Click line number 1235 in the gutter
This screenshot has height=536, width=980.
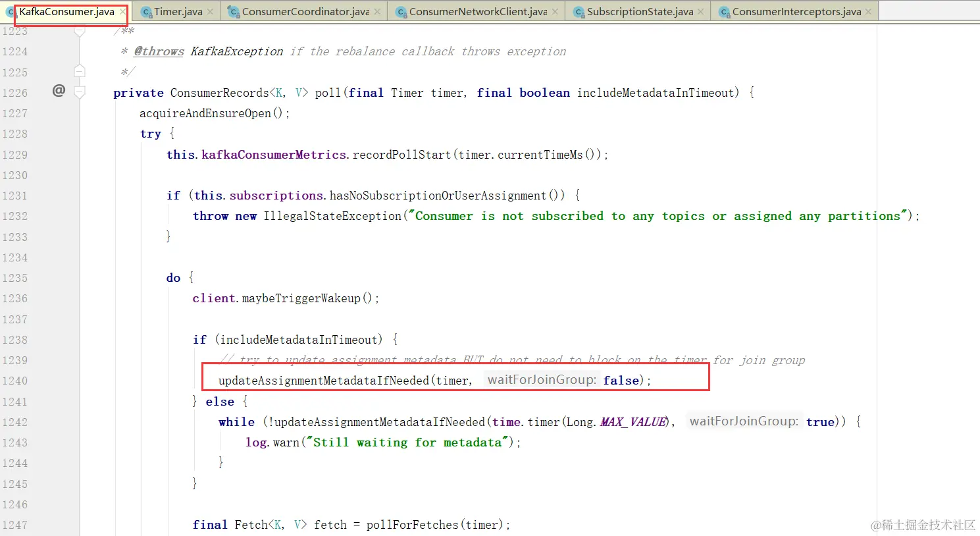[14, 278]
